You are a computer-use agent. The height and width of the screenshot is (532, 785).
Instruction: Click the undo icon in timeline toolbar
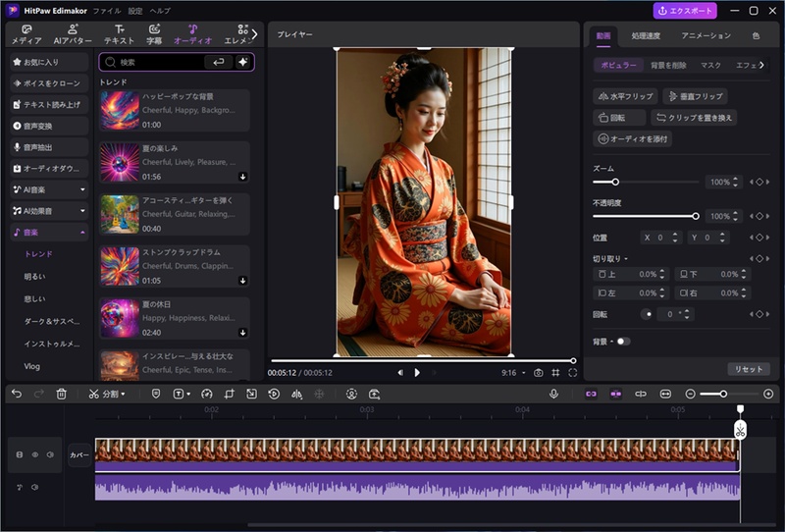pyautogui.click(x=17, y=394)
